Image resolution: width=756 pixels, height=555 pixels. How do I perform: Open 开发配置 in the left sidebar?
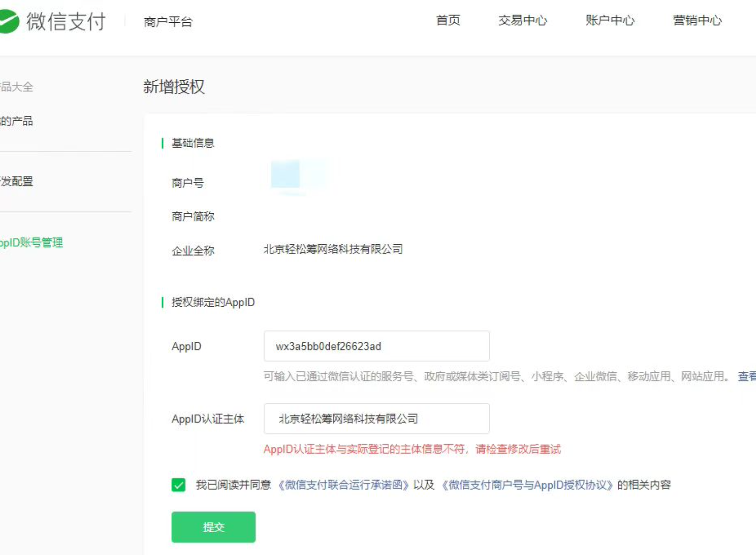click(16, 181)
